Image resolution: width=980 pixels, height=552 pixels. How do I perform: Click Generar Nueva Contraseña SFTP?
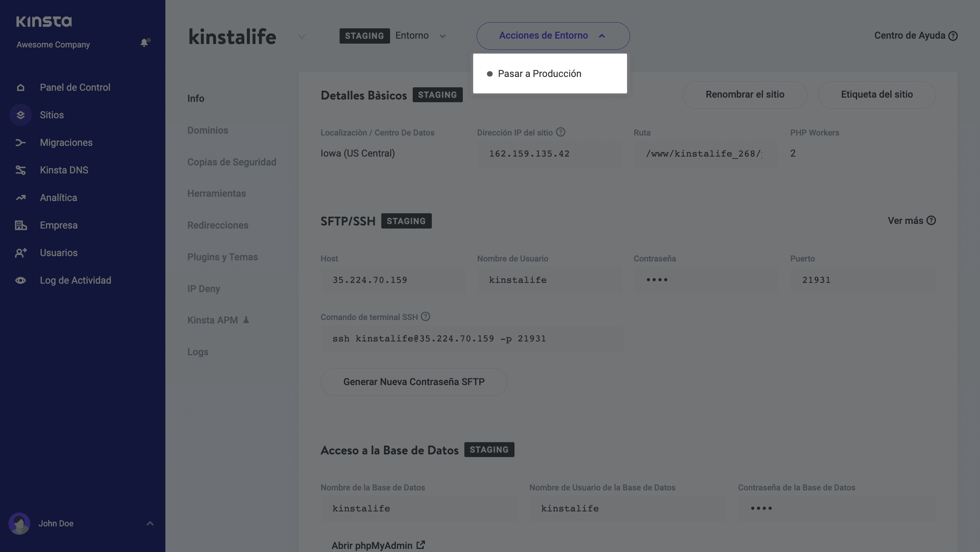(x=414, y=382)
